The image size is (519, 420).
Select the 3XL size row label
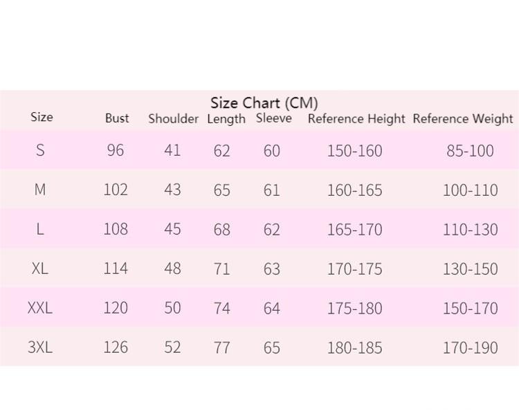40,347
